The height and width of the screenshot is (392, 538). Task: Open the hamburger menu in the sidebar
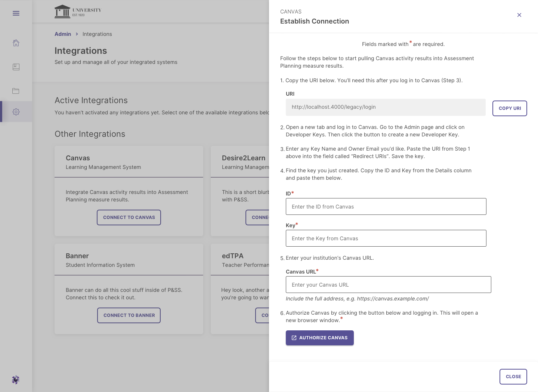coord(16,13)
